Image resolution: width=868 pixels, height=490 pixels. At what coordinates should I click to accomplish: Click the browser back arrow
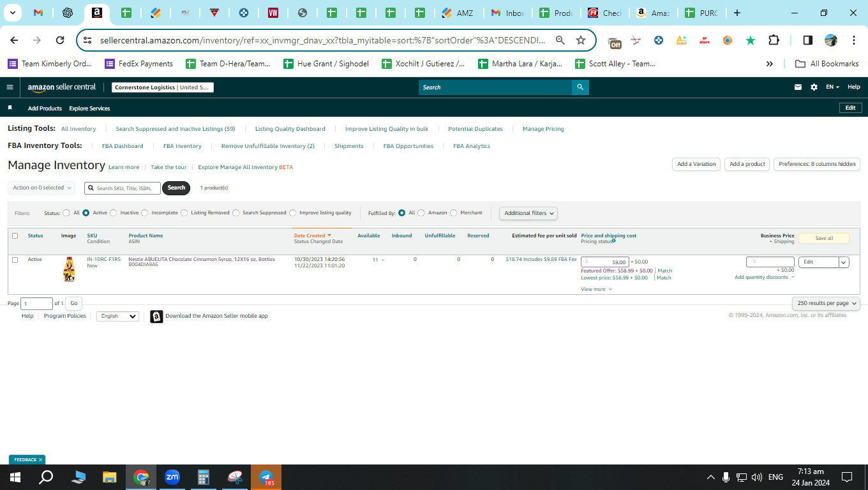point(14,40)
